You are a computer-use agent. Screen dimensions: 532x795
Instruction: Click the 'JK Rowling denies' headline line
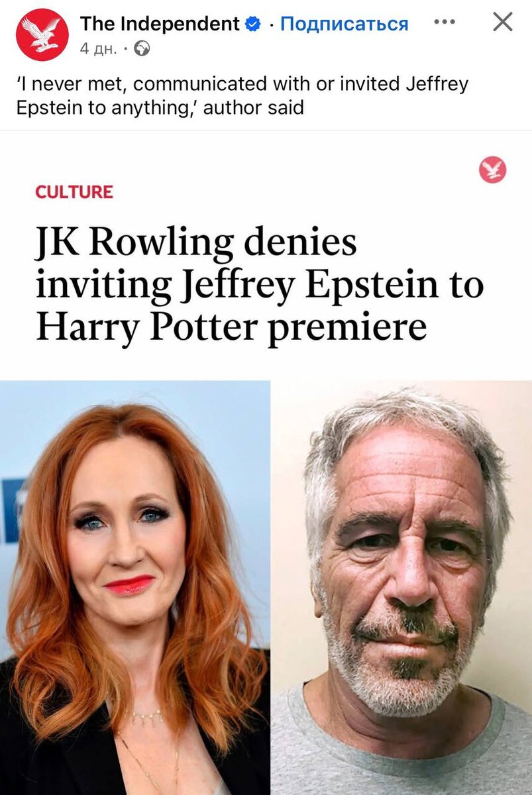click(x=196, y=244)
